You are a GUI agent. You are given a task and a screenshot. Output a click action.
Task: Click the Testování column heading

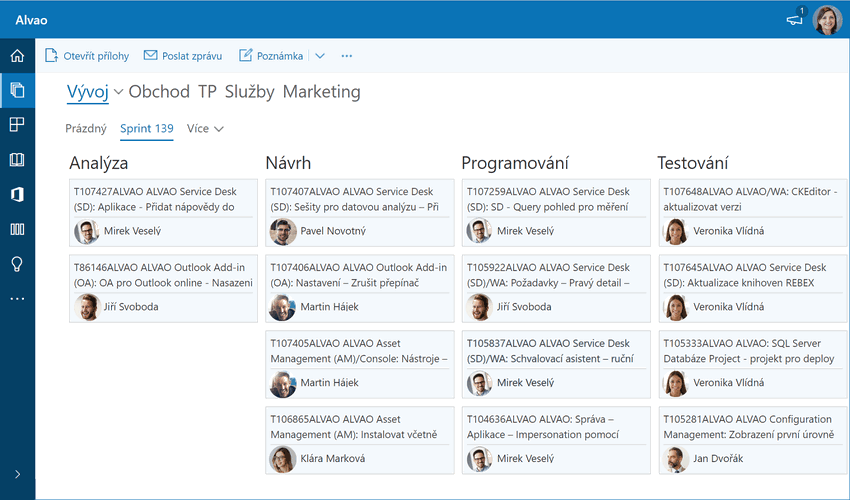[693, 163]
